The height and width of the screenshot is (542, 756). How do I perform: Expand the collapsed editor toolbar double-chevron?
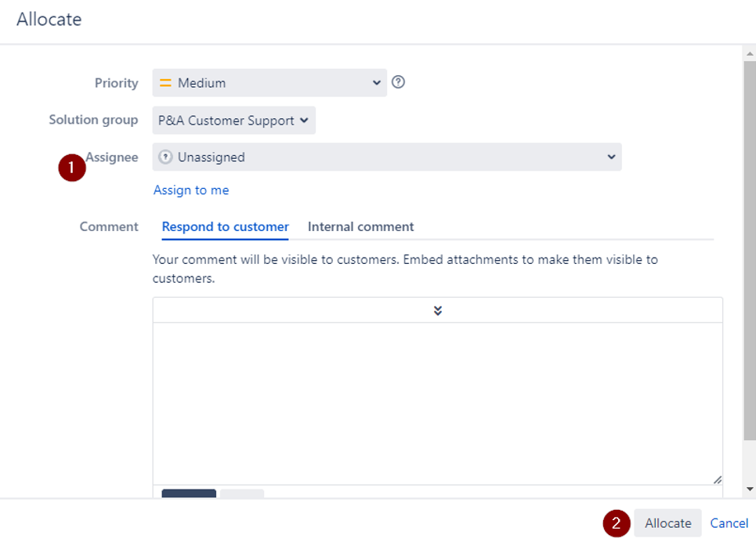tap(438, 310)
